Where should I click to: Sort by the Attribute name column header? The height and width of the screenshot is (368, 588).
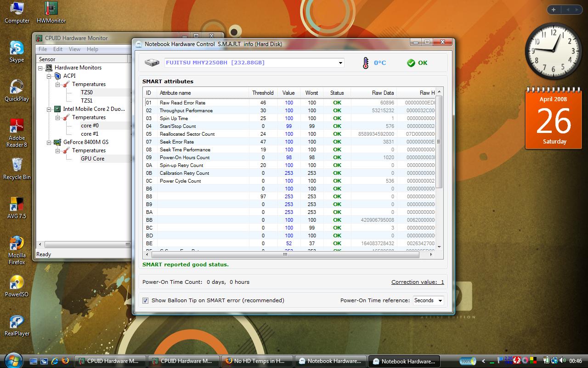tap(203, 93)
